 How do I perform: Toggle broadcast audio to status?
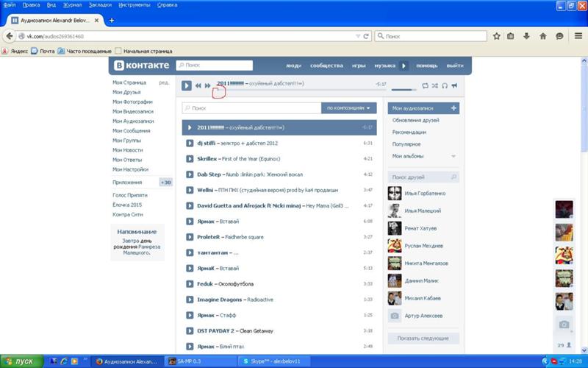[454, 85]
